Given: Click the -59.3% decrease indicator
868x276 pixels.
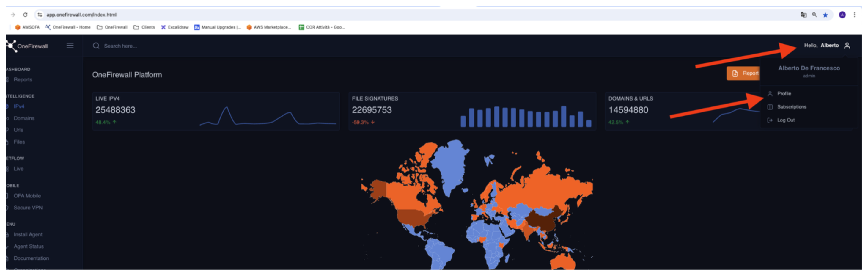Looking at the screenshot, I should tap(363, 122).
